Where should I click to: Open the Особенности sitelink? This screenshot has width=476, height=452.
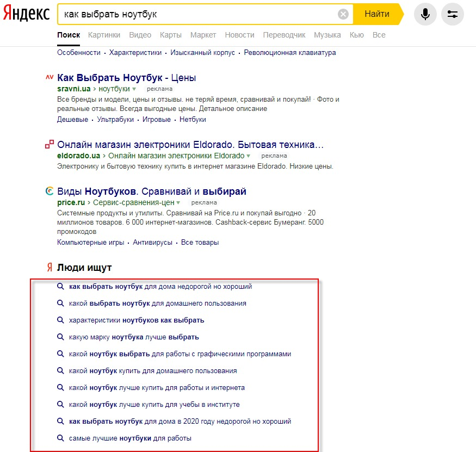[79, 53]
